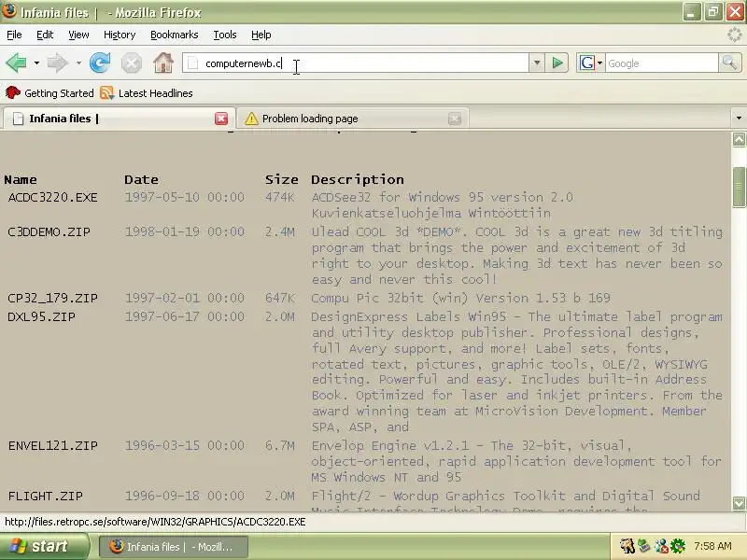Click the Getting Started bookmark icon
This screenshot has width=747, height=560.
(13, 92)
